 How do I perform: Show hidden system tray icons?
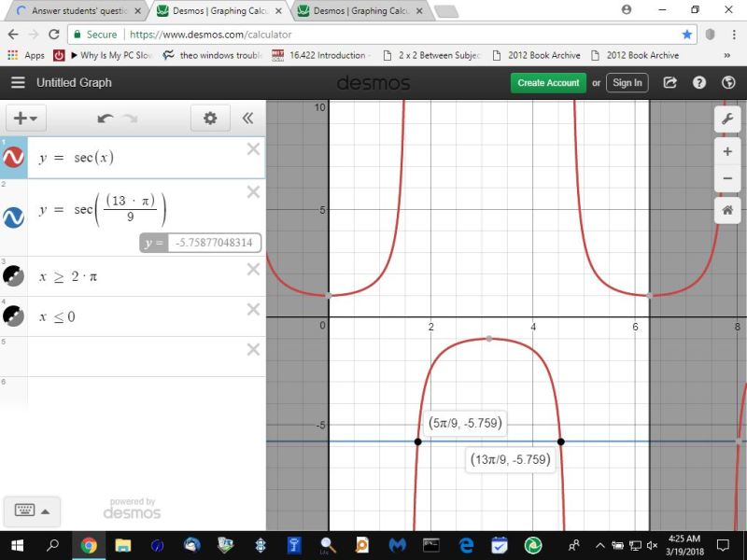tap(599, 546)
